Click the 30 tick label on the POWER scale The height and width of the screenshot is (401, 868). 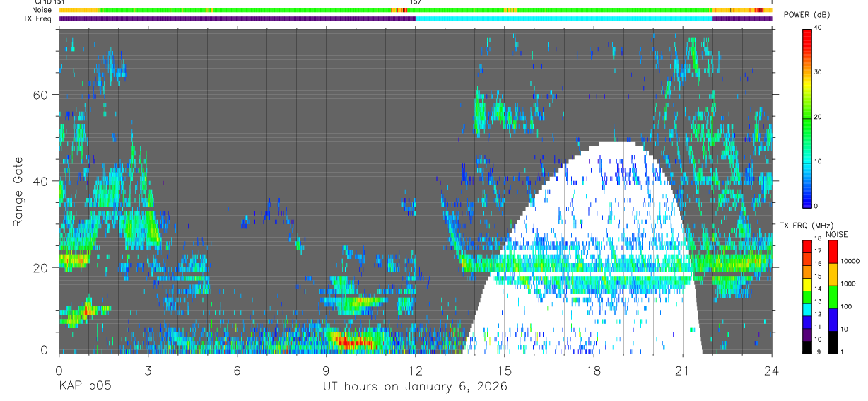(819, 72)
